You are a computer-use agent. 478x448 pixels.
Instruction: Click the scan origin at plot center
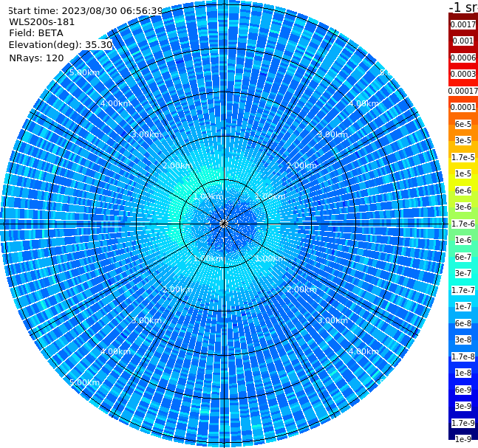pyautogui.click(x=224, y=224)
